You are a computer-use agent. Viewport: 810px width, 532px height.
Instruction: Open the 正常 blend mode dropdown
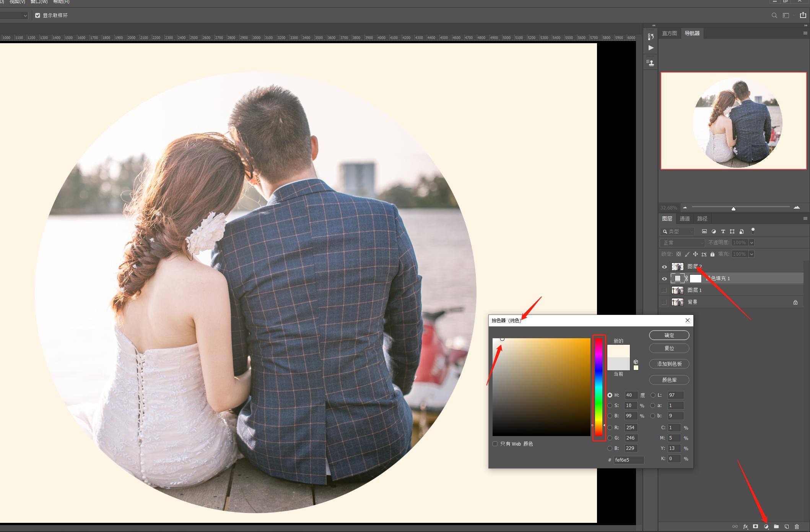tap(682, 243)
